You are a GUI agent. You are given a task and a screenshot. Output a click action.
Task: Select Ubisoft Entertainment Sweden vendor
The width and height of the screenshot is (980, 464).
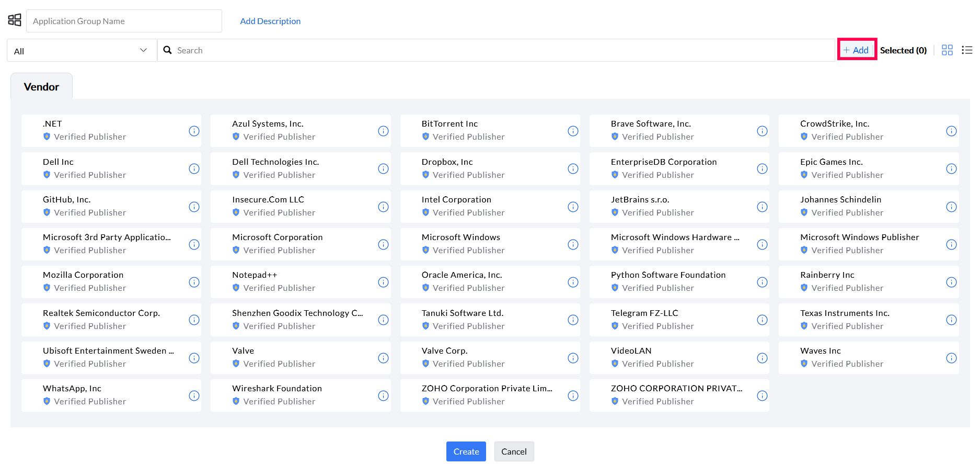111,358
